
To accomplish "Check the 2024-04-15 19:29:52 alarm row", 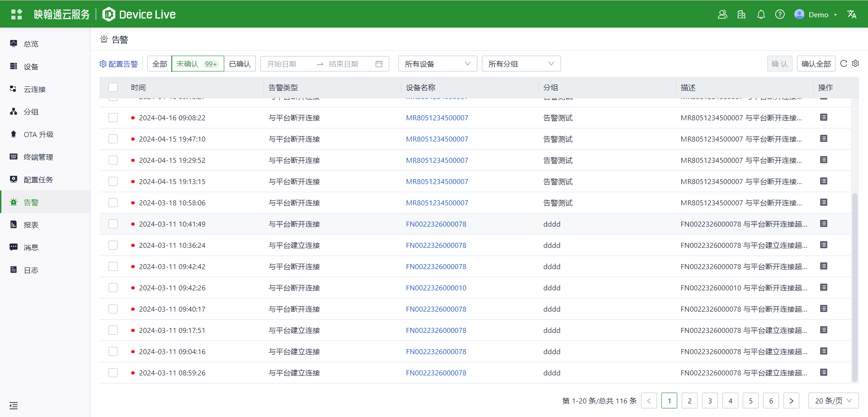I will pyautogui.click(x=113, y=160).
